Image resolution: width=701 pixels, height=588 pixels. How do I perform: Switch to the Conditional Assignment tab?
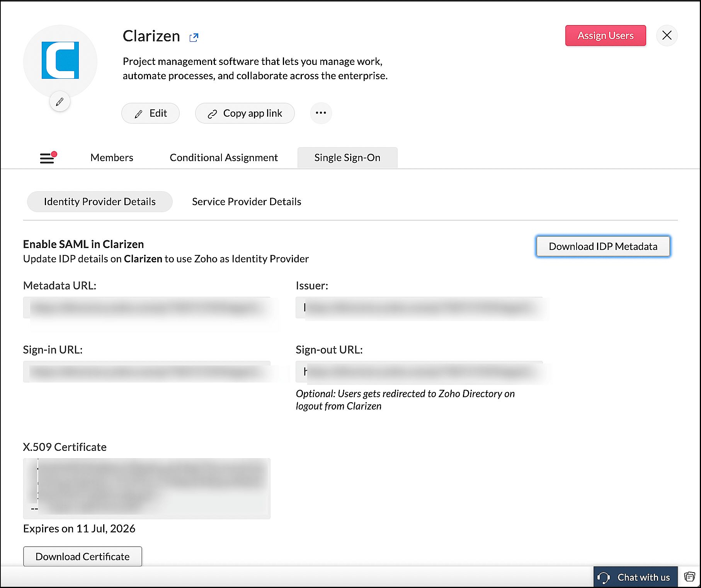tap(224, 158)
